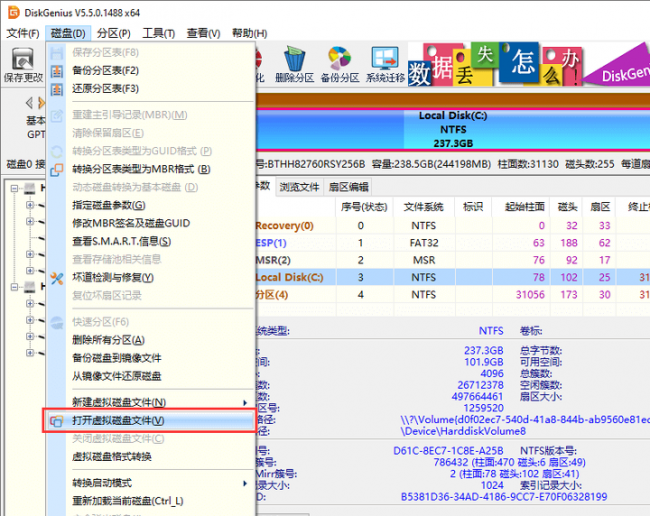Click the Save Changes (保存更改) toolbar icon
The height and width of the screenshot is (516, 650).
coord(23,64)
